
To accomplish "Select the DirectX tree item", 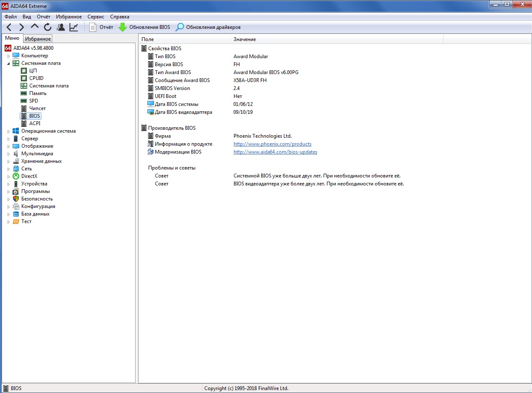I will click(x=29, y=176).
